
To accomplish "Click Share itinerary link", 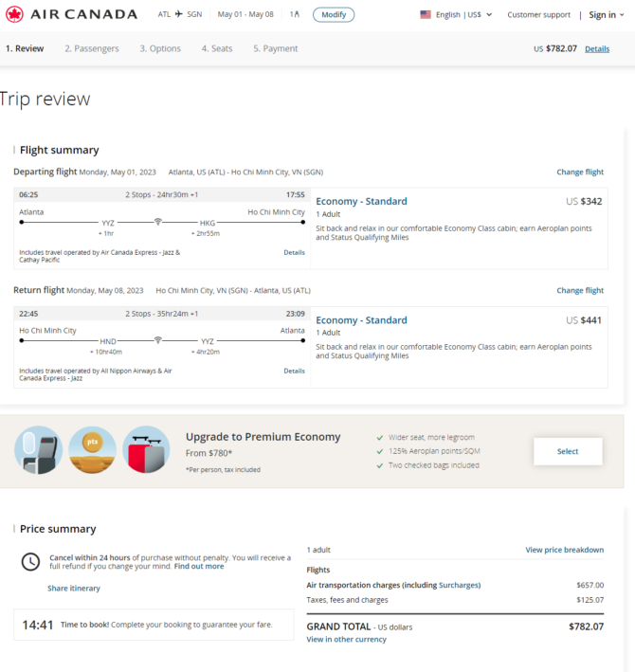I will 74,588.
